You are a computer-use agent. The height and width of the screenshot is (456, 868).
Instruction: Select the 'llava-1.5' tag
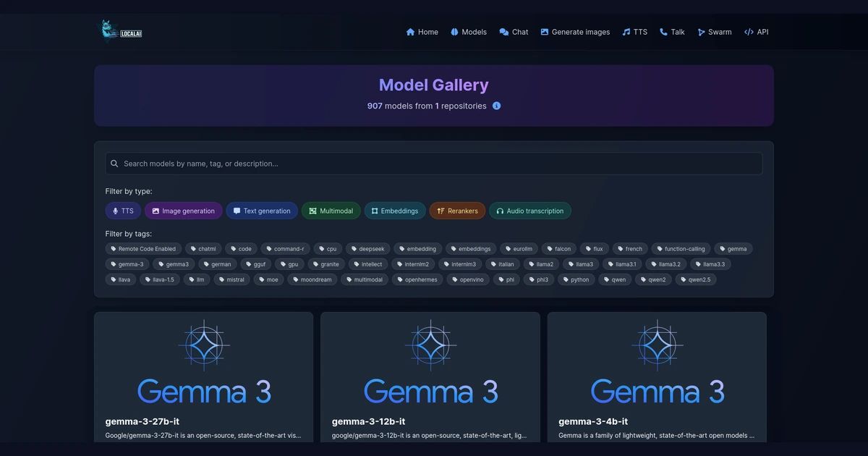coord(159,279)
